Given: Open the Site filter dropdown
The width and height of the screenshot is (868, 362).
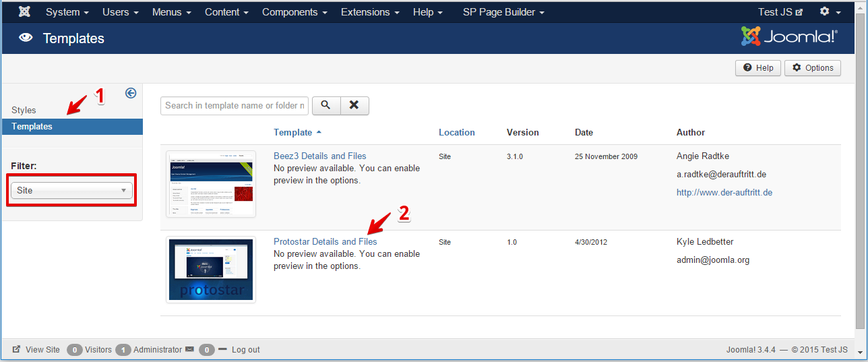Looking at the screenshot, I should (x=71, y=190).
